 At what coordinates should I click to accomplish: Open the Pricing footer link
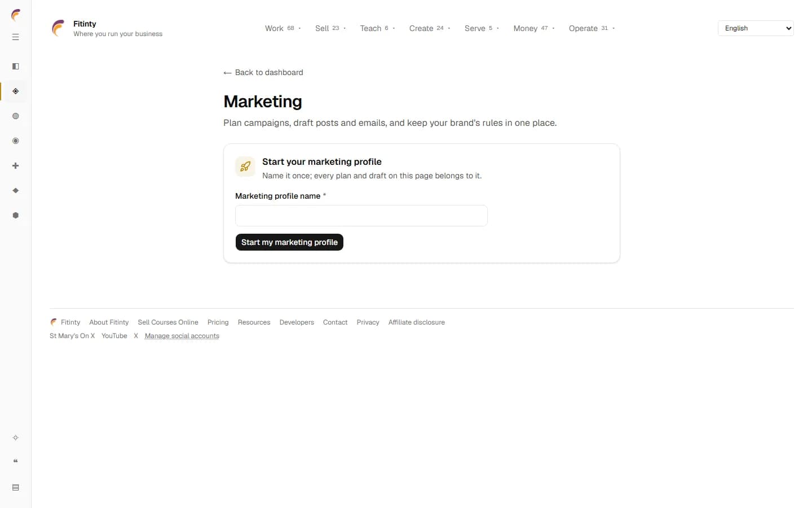(218, 322)
